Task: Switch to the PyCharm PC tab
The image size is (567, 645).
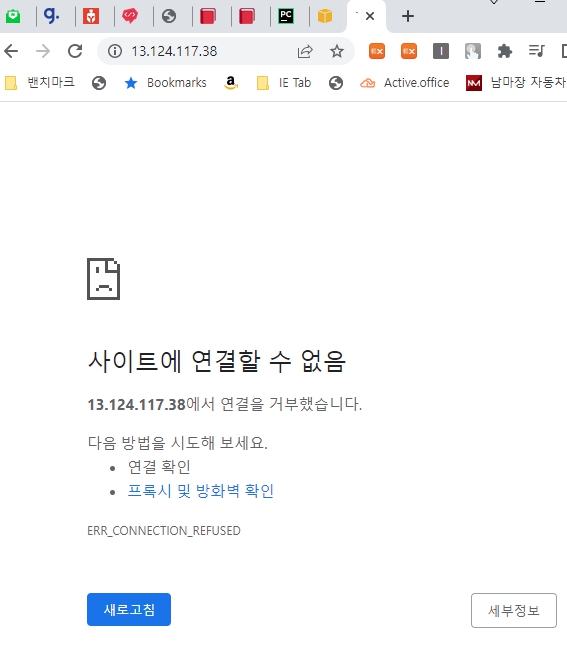Action: point(286,16)
